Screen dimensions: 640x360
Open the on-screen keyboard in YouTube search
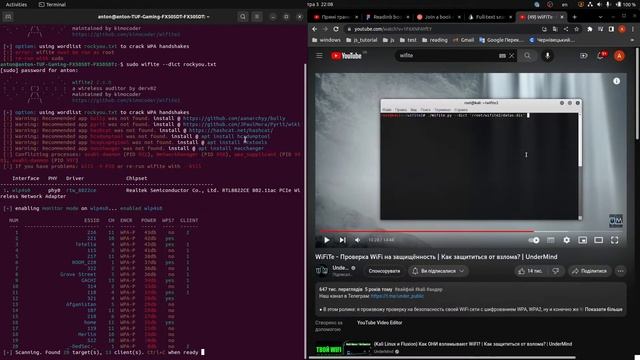pos(502,56)
